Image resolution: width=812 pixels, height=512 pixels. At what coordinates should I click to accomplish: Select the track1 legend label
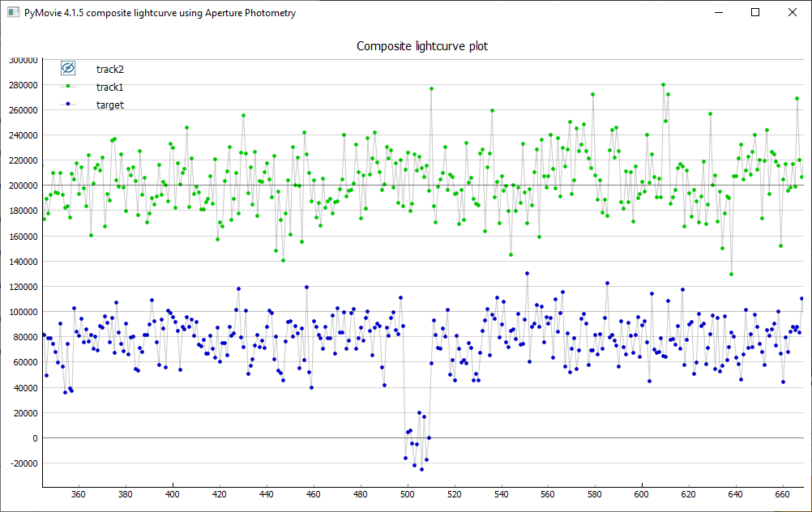tap(110, 87)
